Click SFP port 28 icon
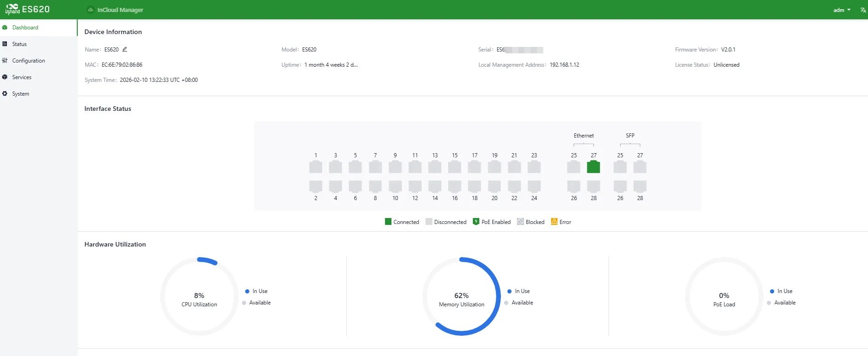 [640, 186]
